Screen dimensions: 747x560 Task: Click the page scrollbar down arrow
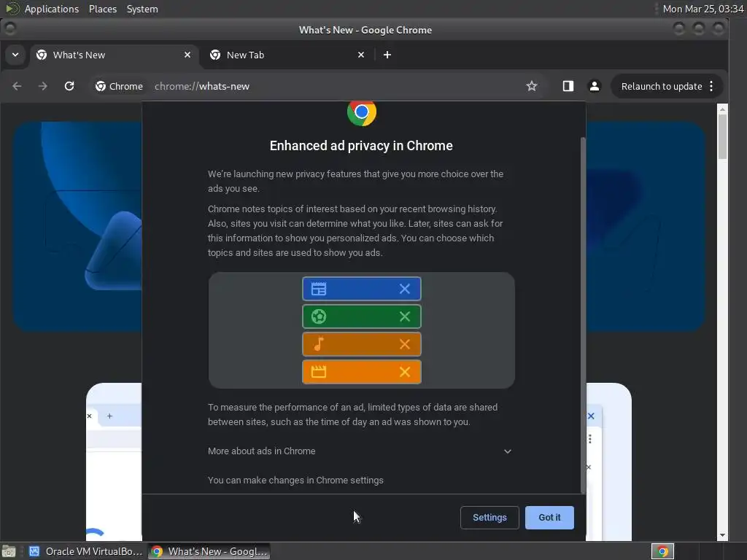(x=722, y=535)
